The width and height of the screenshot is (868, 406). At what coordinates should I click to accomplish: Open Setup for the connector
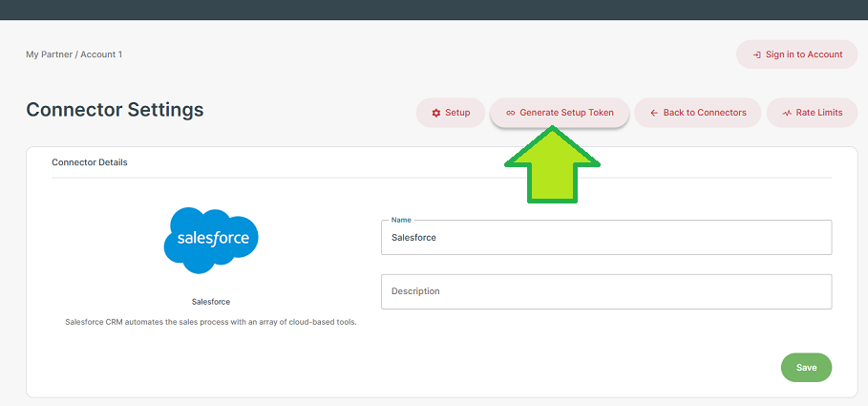click(450, 113)
